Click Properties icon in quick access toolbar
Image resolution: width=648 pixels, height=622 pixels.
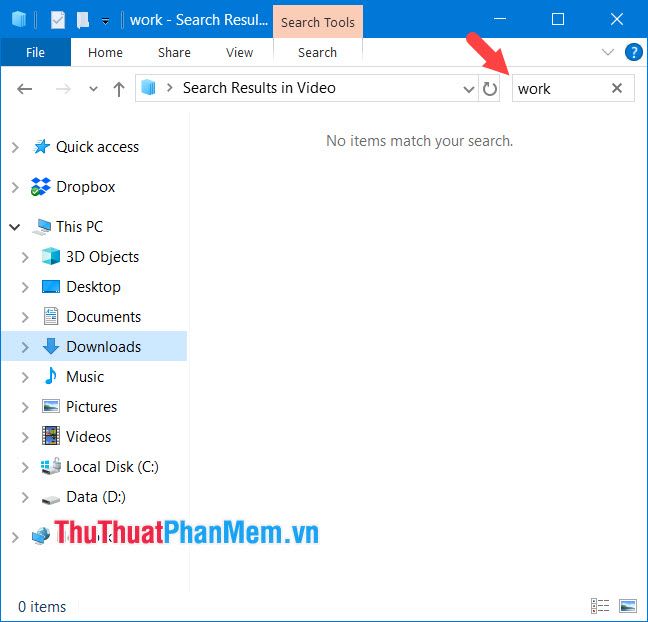tap(58, 20)
